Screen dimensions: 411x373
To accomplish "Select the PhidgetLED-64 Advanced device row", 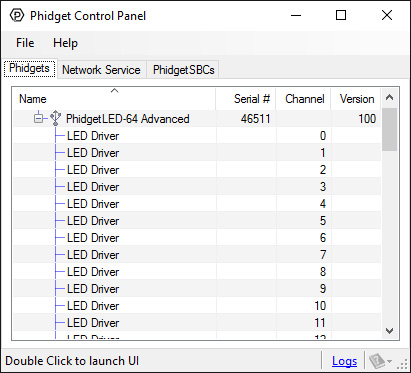I will (x=197, y=119).
